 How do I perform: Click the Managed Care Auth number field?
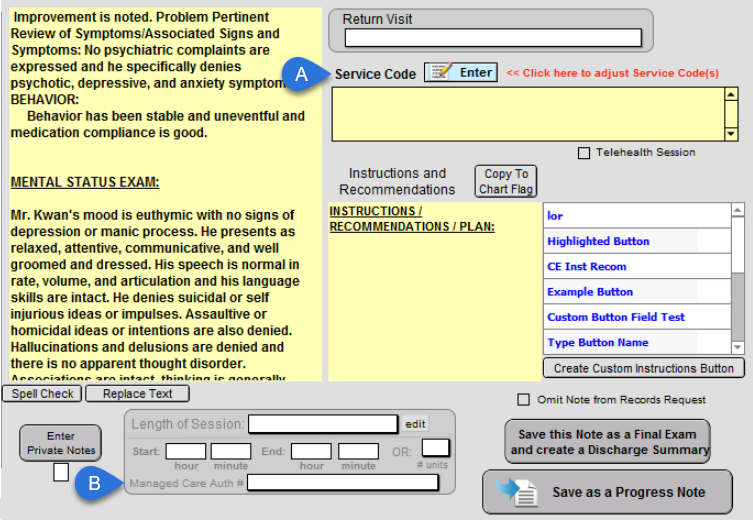[343, 483]
